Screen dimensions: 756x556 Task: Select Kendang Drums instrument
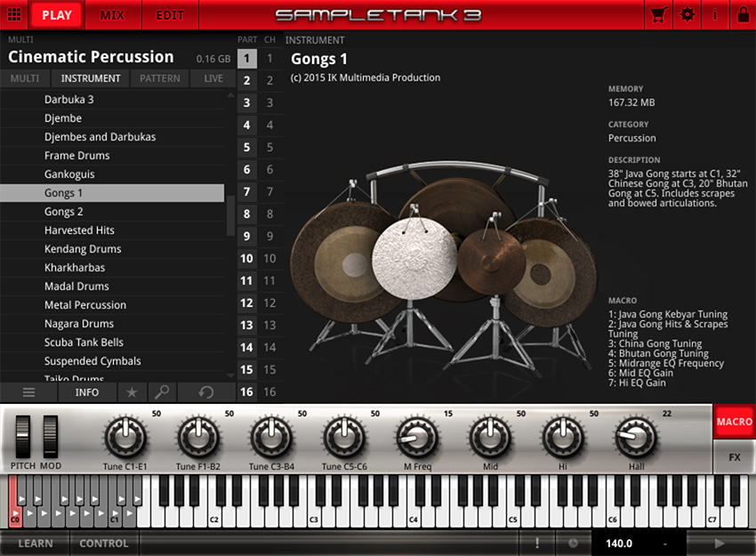pyautogui.click(x=112, y=249)
